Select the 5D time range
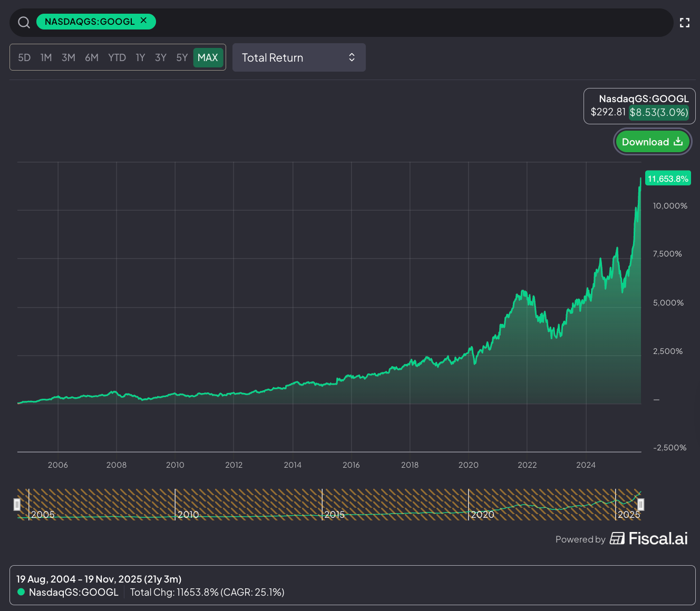This screenshot has height=611, width=700. point(24,57)
